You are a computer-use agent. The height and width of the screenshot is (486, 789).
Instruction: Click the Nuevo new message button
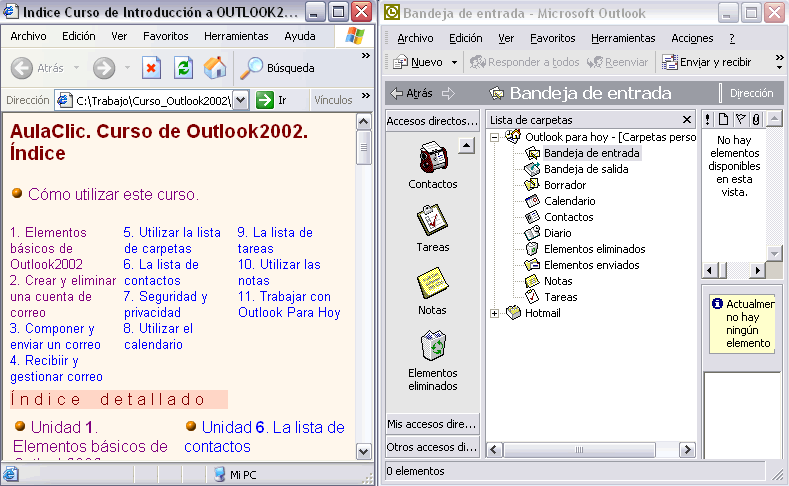point(420,62)
